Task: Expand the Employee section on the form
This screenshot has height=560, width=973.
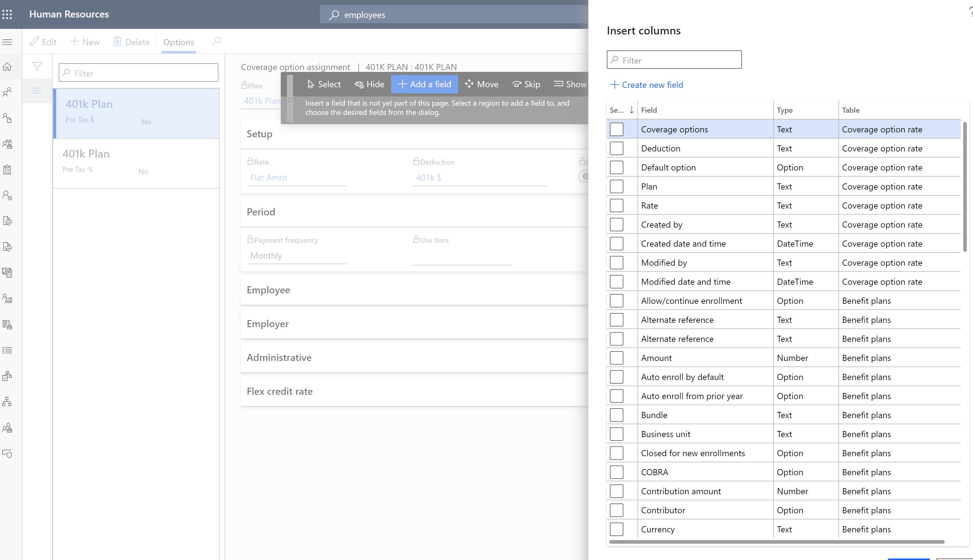Action: [269, 289]
